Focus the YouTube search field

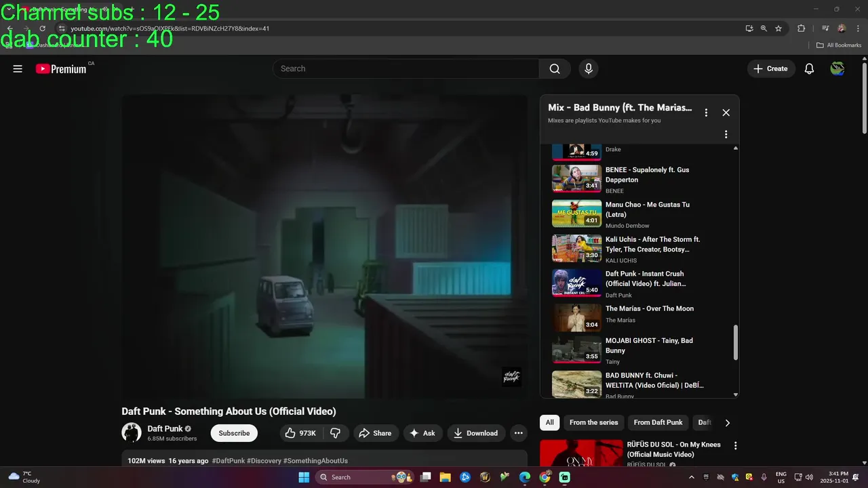406,68
